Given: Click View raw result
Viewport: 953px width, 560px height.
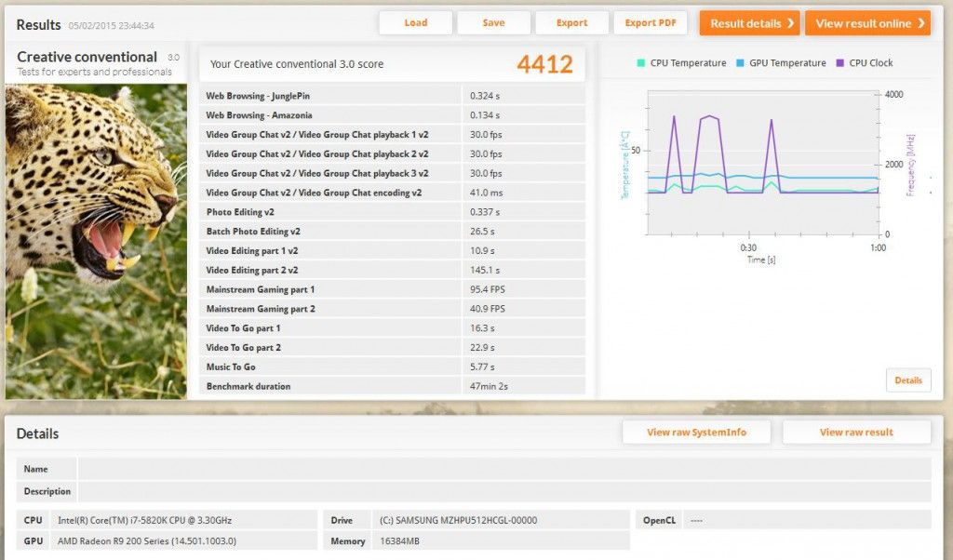Looking at the screenshot, I should pyautogui.click(x=856, y=432).
